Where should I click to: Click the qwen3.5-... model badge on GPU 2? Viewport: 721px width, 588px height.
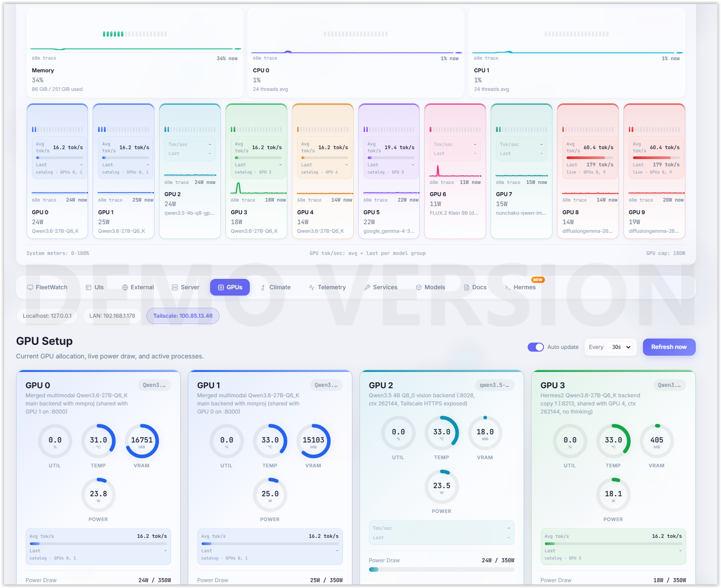click(x=495, y=385)
